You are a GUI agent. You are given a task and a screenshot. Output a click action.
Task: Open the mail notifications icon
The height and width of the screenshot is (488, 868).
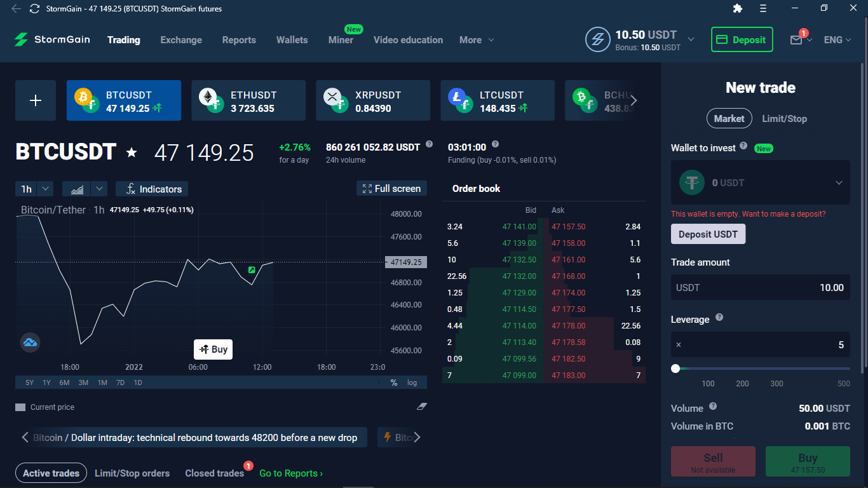tap(796, 40)
